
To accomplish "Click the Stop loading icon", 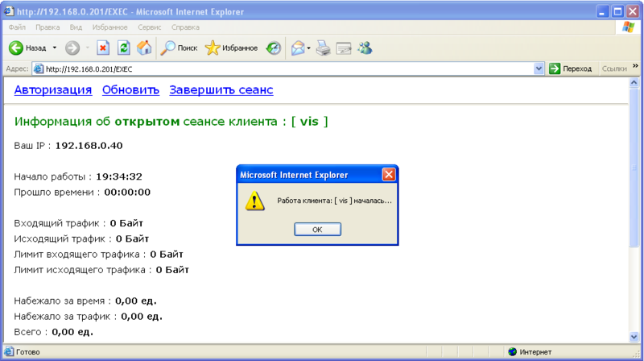I will [103, 48].
